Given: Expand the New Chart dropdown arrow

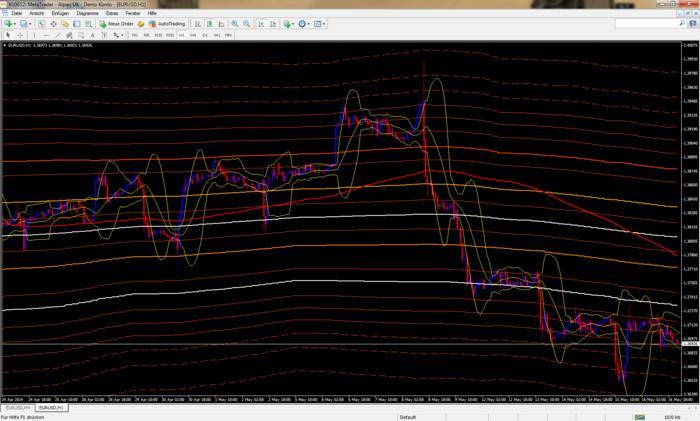Looking at the screenshot, I should (x=15, y=24).
